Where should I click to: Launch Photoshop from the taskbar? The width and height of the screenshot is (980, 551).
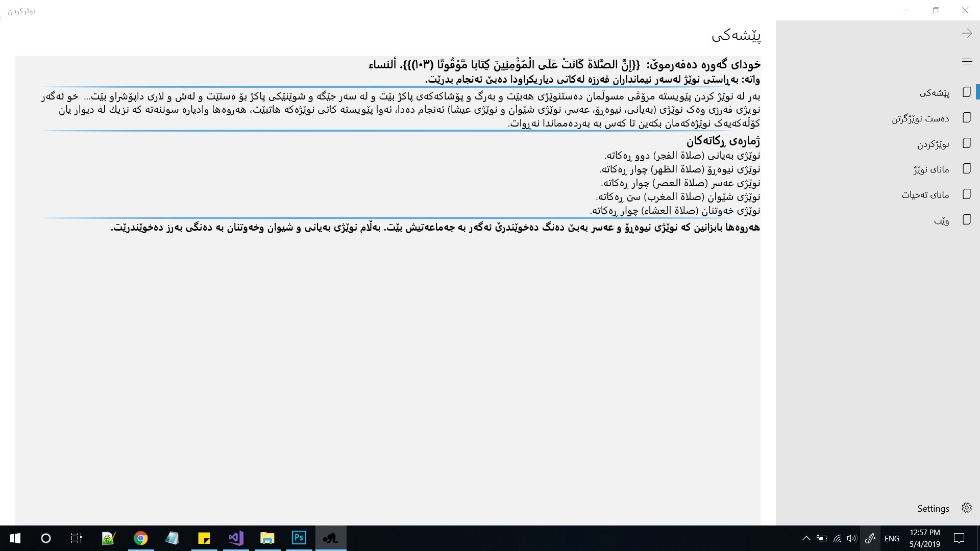[299, 538]
